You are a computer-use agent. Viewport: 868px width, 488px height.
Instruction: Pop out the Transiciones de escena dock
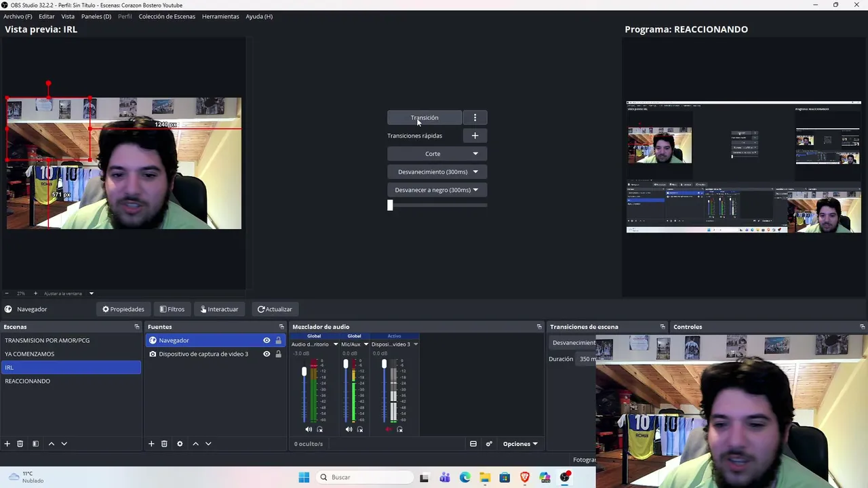click(x=663, y=327)
